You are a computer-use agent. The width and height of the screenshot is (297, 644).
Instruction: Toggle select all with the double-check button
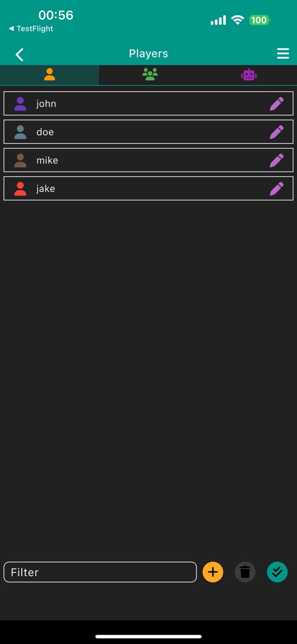coord(277,572)
